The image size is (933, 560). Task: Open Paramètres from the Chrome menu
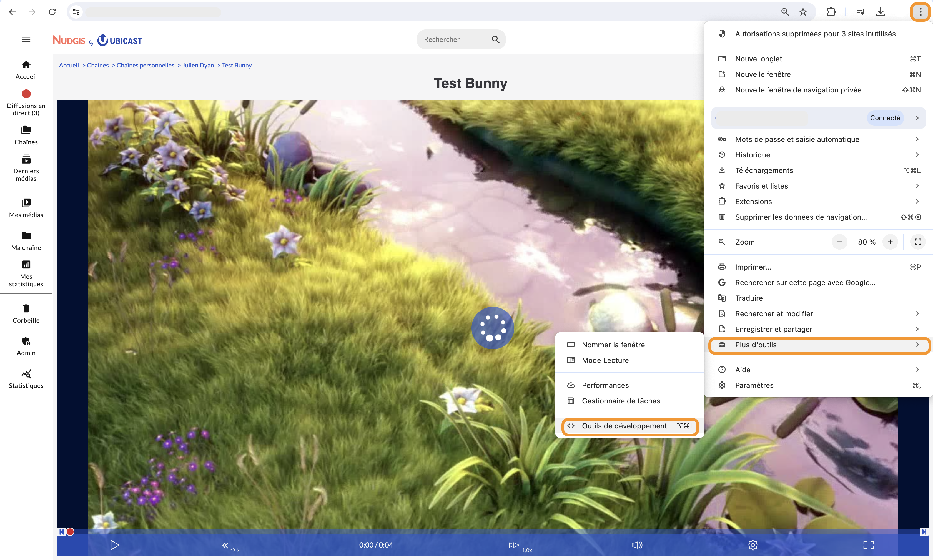click(x=818, y=385)
